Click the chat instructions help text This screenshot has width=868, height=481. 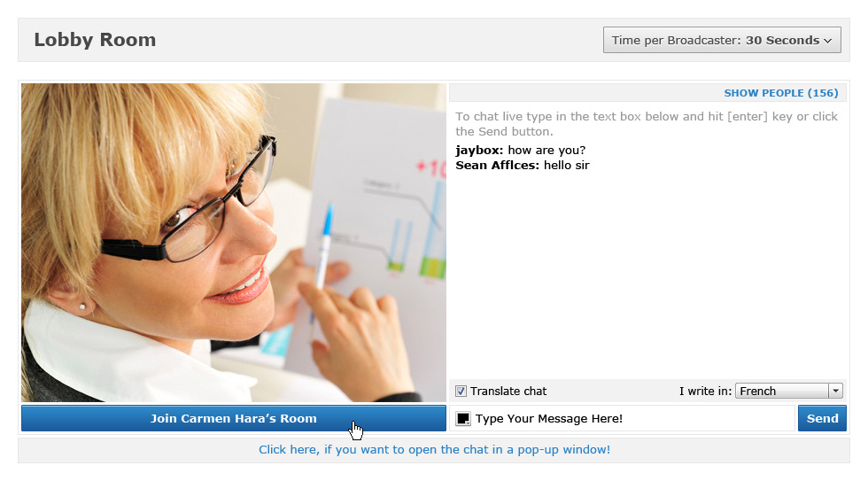[647, 124]
